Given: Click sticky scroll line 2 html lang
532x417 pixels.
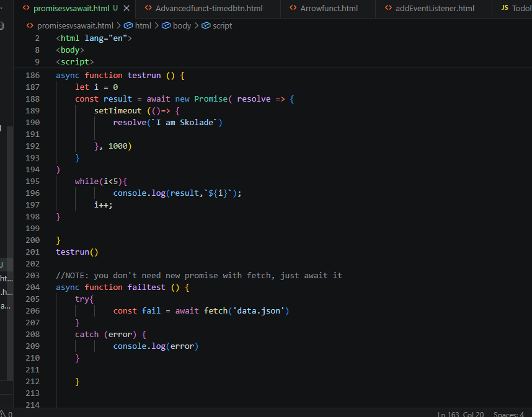Looking at the screenshot, I should pyautogui.click(x=94, y=38).
